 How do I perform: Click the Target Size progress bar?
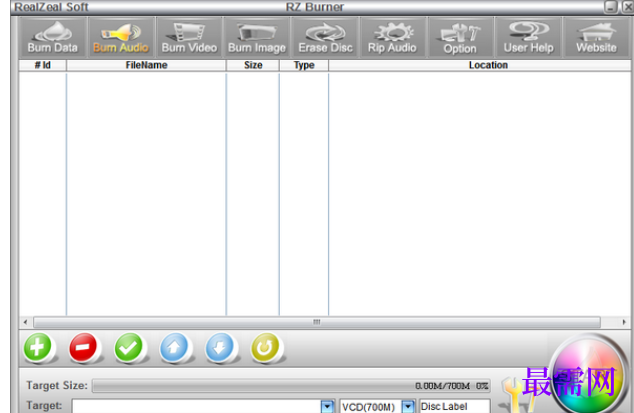coord(291,385)
